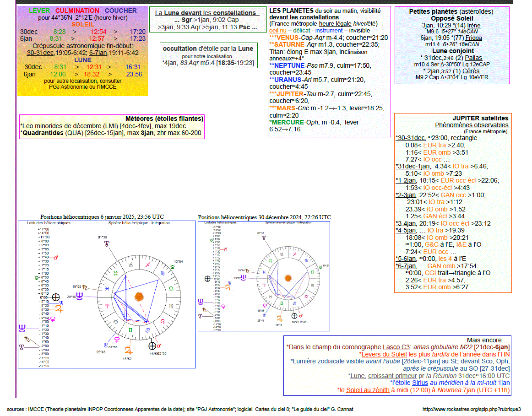Image resolution: width=532 pixels, height=416 pixels.
Task: Open the underlined 'oeil nu' link
Action: click(x=277, y=31)
